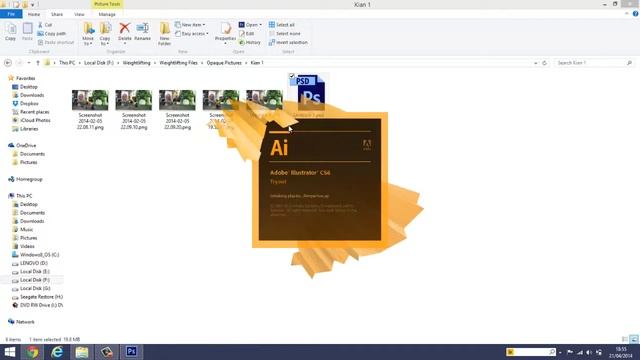The height and width of the screenshot is (360, 640).
Task: Click Edit in the Open group
Action: pos(247,33)
